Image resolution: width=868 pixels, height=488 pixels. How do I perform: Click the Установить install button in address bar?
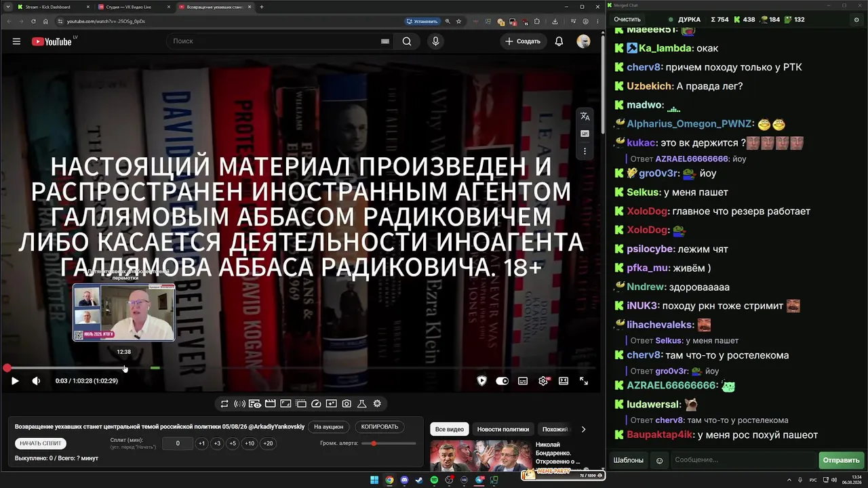(422, 21)
